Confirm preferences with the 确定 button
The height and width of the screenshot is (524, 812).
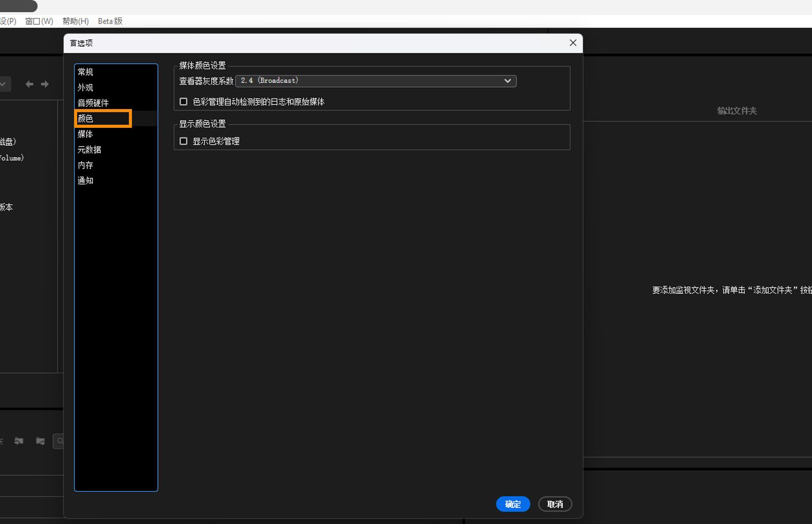513,504
